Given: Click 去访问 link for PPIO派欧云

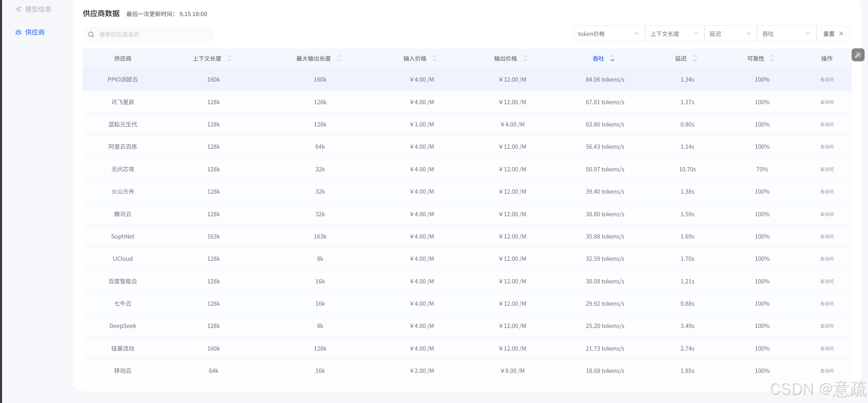Looking at the screenshot, I should 827,80.
